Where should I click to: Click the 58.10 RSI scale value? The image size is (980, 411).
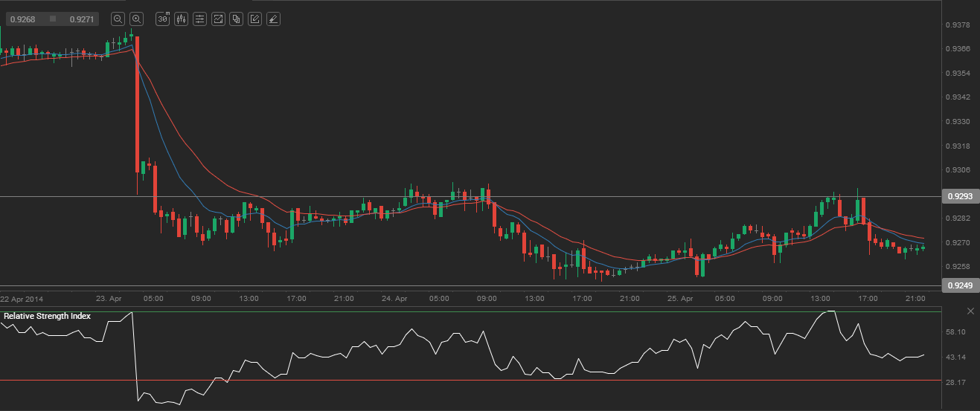tap(955, 331)
